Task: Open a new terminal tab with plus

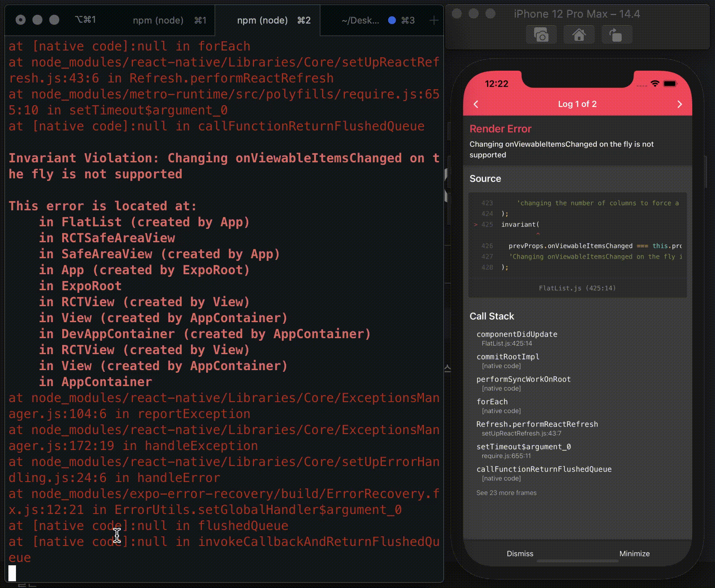Action: coord(434,20)
